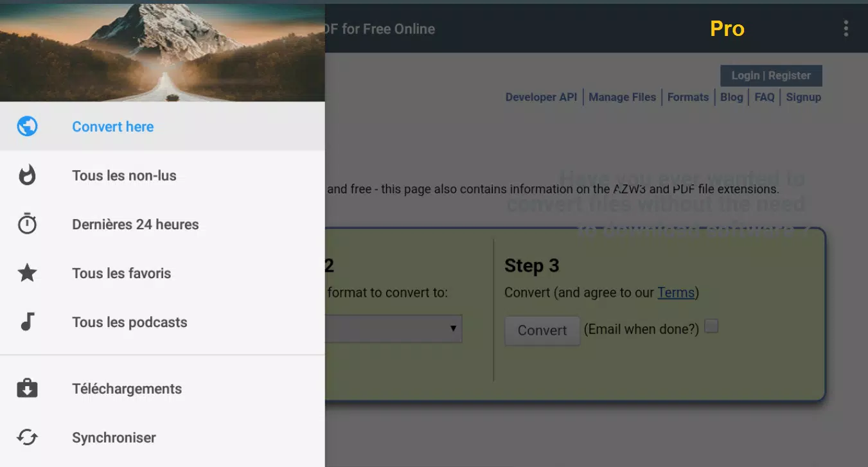Select the globe icon beside Convert here
Viewport: 868px width, 467px height.
click(27, 127)
